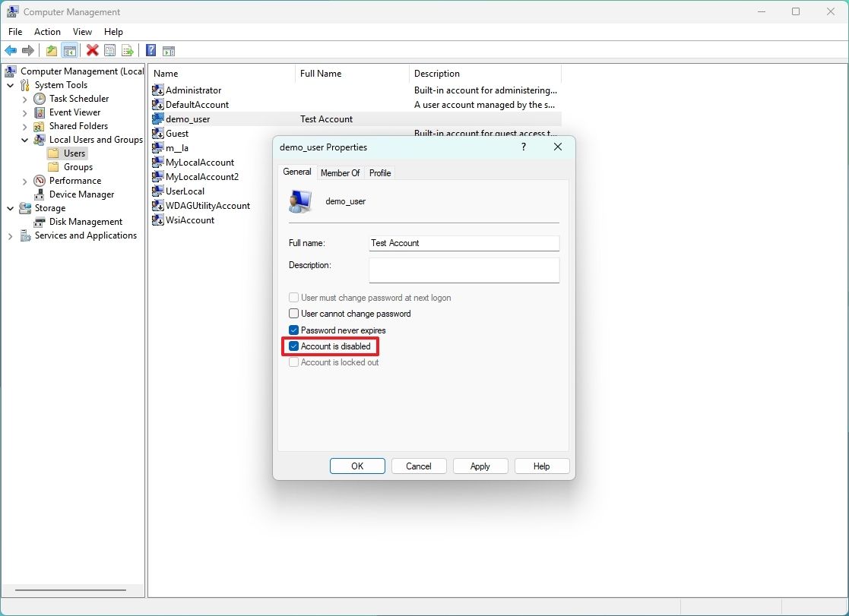Click the OK button in demo_user Properties
Screen dimensions: 849x616
[x=356, y=466]
